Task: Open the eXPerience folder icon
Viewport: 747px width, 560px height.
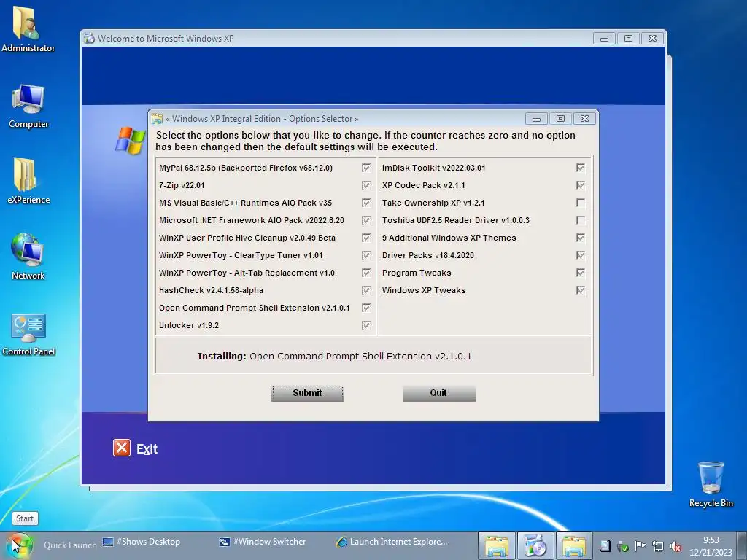Action: click(x=28, y=181)
